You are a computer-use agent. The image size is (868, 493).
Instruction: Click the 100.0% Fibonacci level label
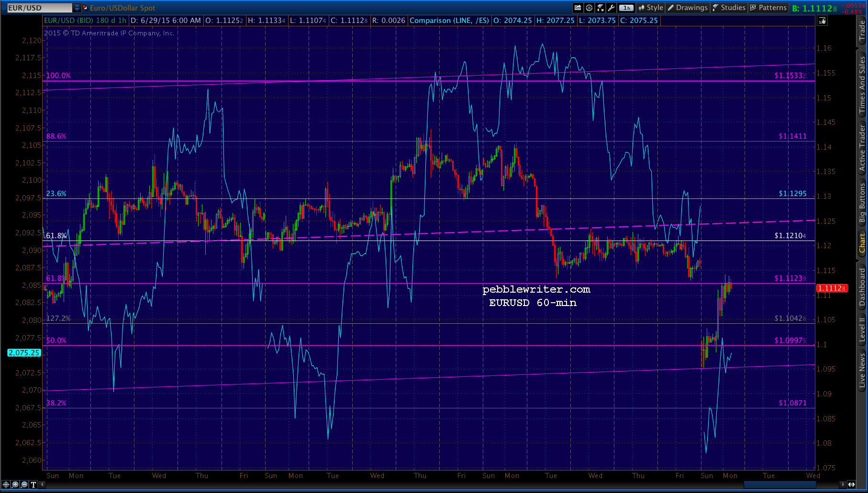click(58, 76)
